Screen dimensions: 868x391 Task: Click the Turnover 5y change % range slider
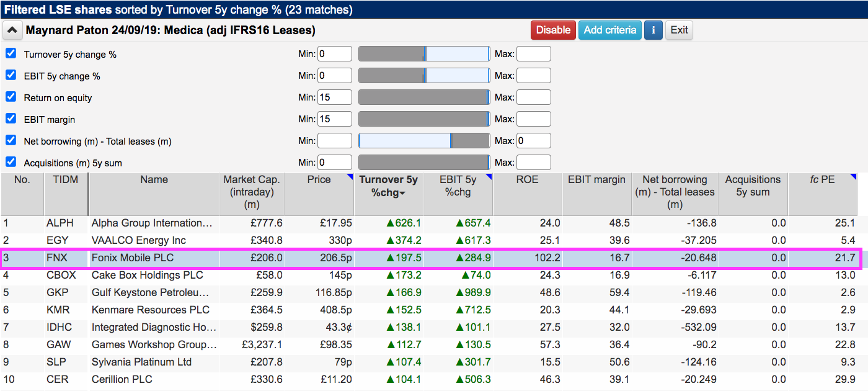click(x=424, y=54)
